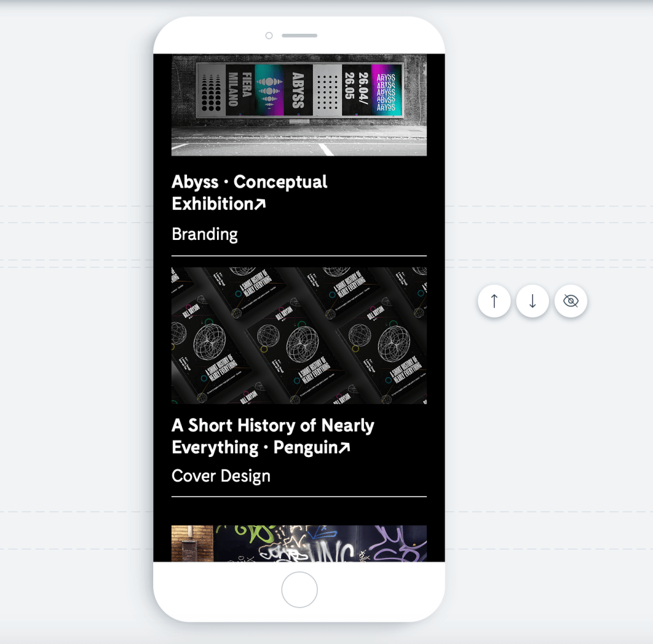653x644 pixels.
Task: Select the tiled book covers project image
Action: pos(299,336)
